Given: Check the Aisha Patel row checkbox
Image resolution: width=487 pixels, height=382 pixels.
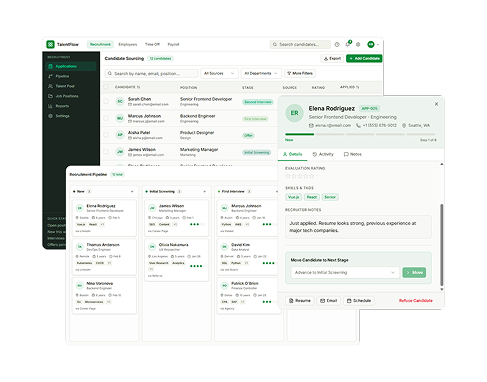Looking at the screenshot, I should pyautogui.click(x=106, y=135).
